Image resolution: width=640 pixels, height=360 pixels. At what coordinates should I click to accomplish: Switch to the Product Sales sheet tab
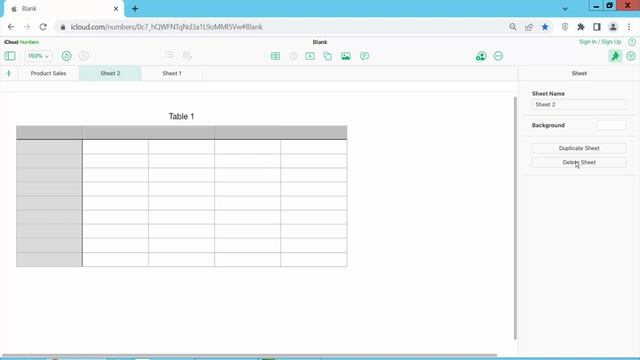click(49, 73)
